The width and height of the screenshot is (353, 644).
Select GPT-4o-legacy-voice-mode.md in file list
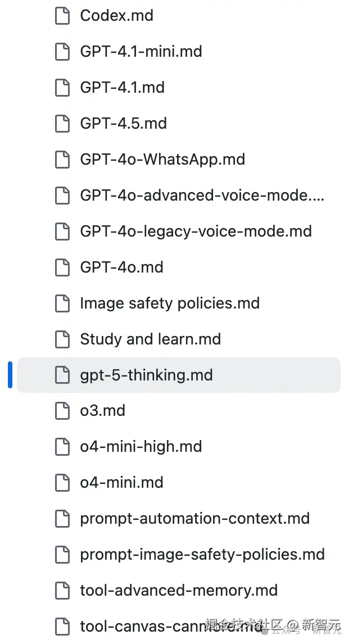pyautogui.click(x=196, y=232)
